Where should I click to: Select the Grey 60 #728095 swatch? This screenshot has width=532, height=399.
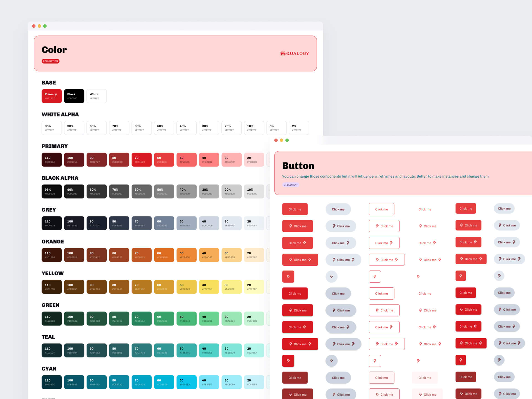click(x=164, y=223)
